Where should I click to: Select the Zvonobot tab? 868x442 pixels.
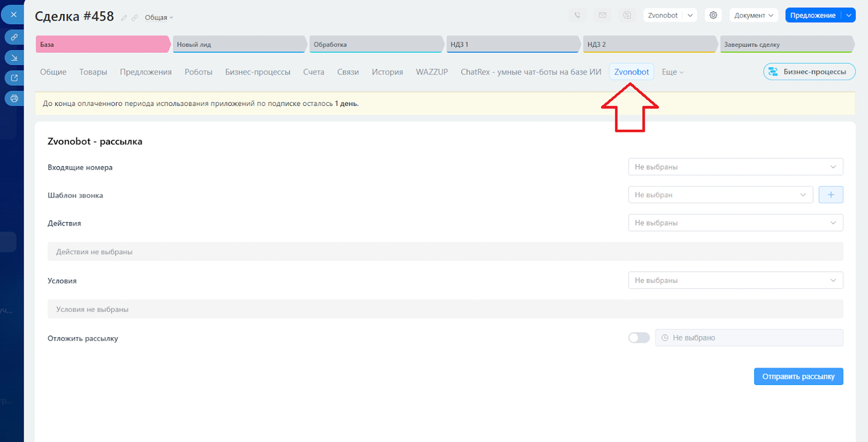click(x=632, y=72)
